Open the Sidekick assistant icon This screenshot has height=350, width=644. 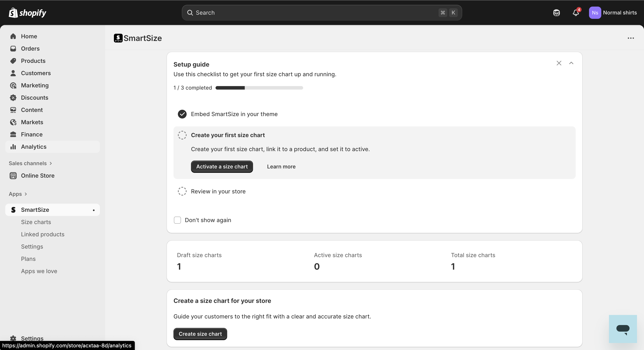[x=557, y=13]
